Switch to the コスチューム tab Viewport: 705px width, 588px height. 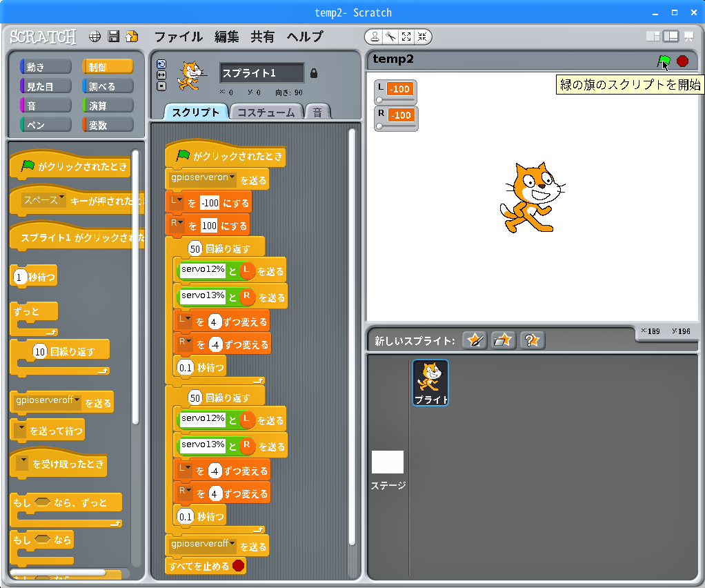coord(266,112)
